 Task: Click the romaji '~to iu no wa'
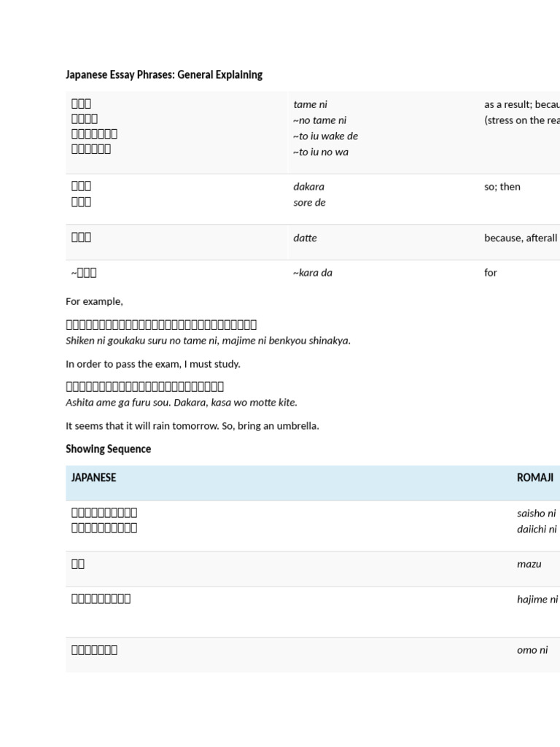click(x=321, y=152)
